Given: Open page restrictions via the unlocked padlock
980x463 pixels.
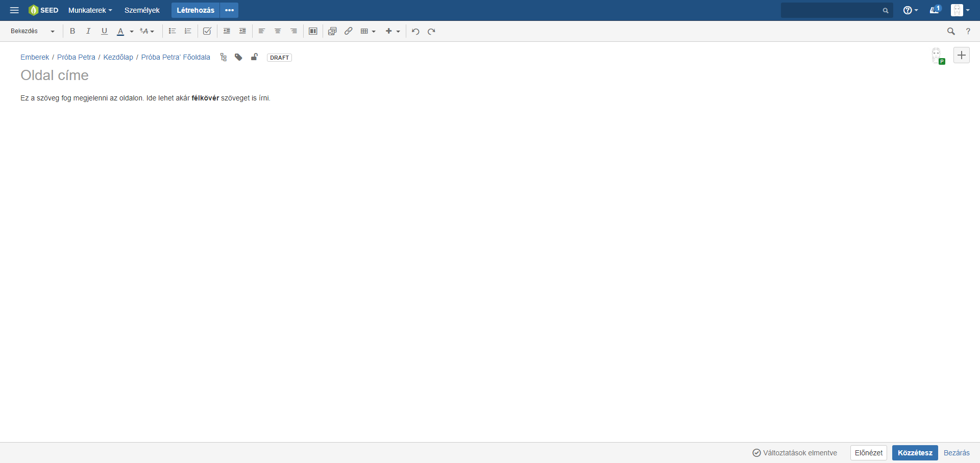Looking at the screenshot, I should click(254, 57).
